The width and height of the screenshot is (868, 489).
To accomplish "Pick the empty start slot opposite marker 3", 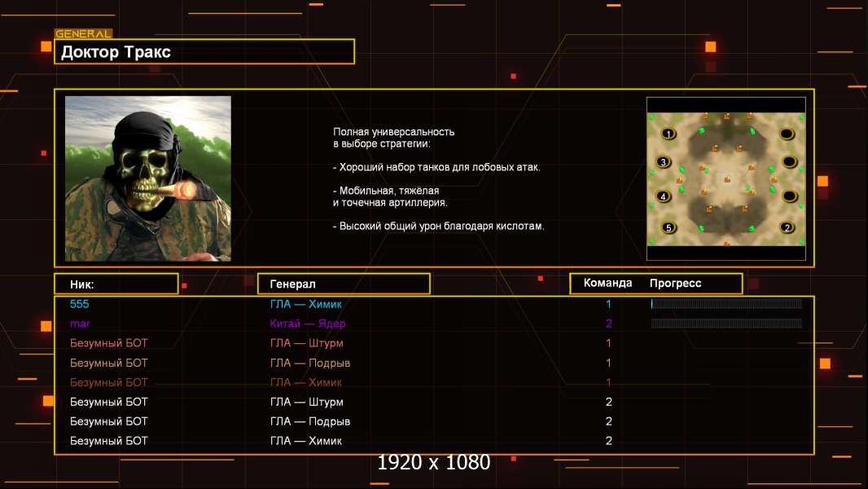I will pyautogui.click(x=789, y=161).
